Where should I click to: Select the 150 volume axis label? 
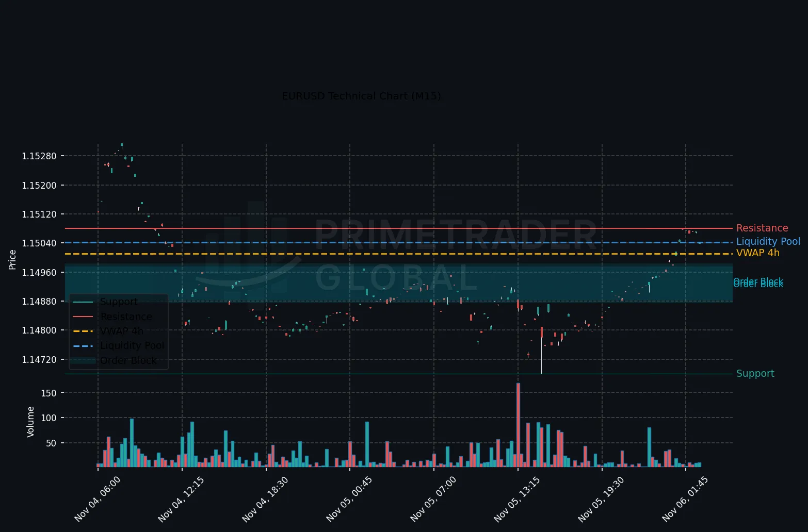49,393
